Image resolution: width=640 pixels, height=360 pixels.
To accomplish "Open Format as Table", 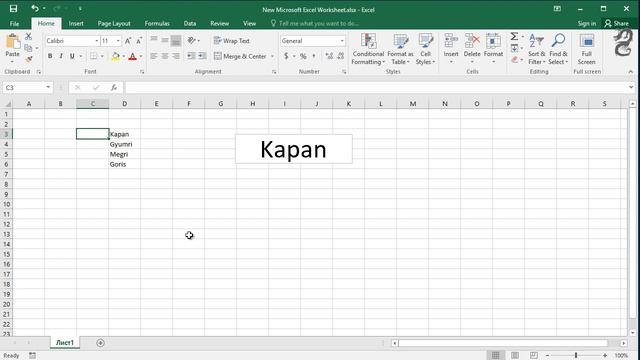I will (400, 49).
